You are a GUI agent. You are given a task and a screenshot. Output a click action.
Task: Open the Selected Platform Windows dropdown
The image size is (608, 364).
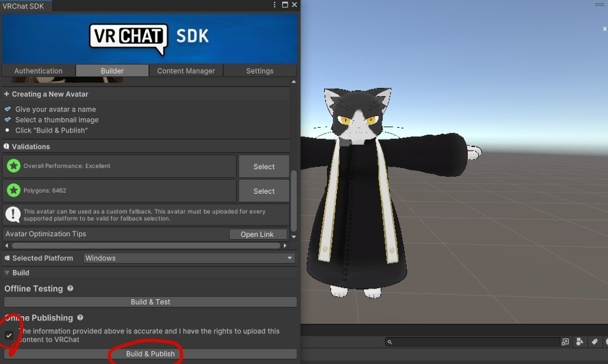pos(189,258)
